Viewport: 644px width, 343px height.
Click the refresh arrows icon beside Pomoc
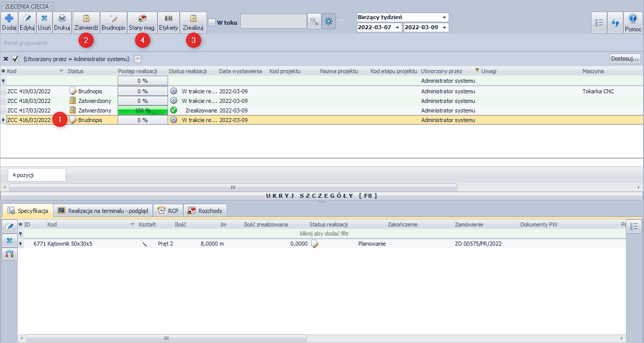point(615,23)
